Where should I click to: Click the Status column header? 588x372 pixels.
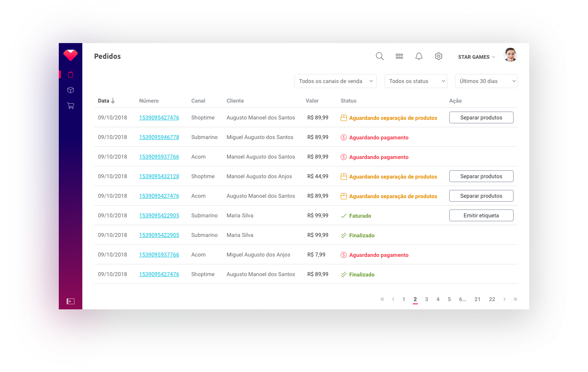348,101
